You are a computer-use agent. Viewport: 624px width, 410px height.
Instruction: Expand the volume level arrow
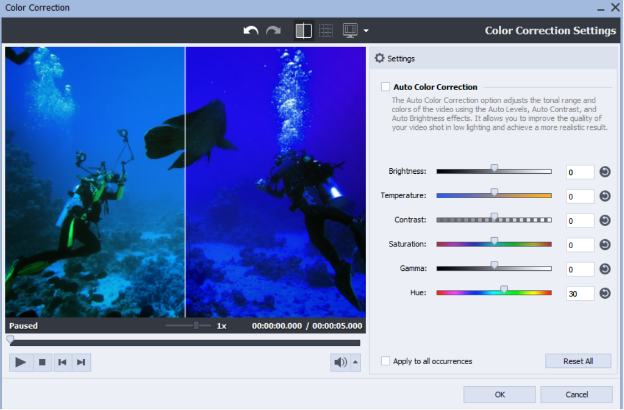pyautogui.click(x=356, y=362)
